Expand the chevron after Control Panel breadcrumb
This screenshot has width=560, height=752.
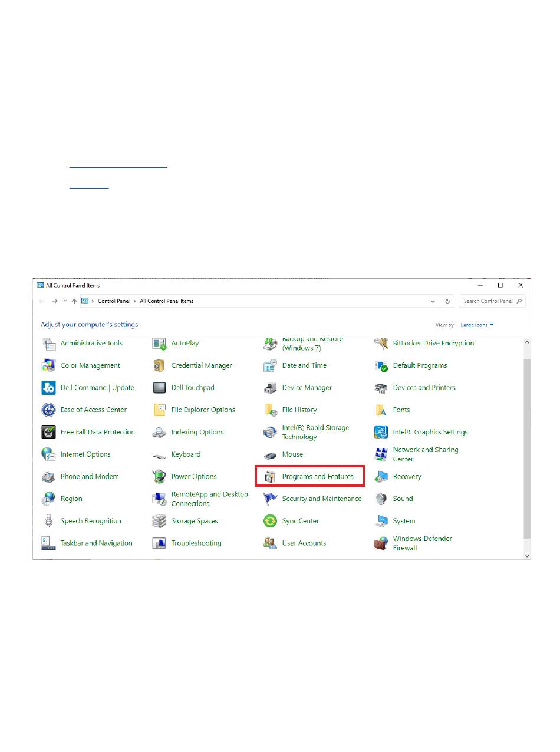click(x=134, y=301)
